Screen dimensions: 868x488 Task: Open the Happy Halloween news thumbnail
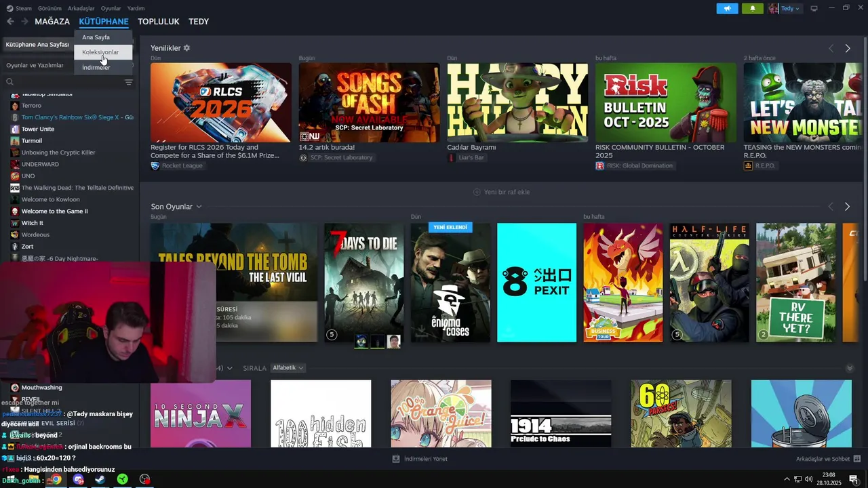point(517,102)
